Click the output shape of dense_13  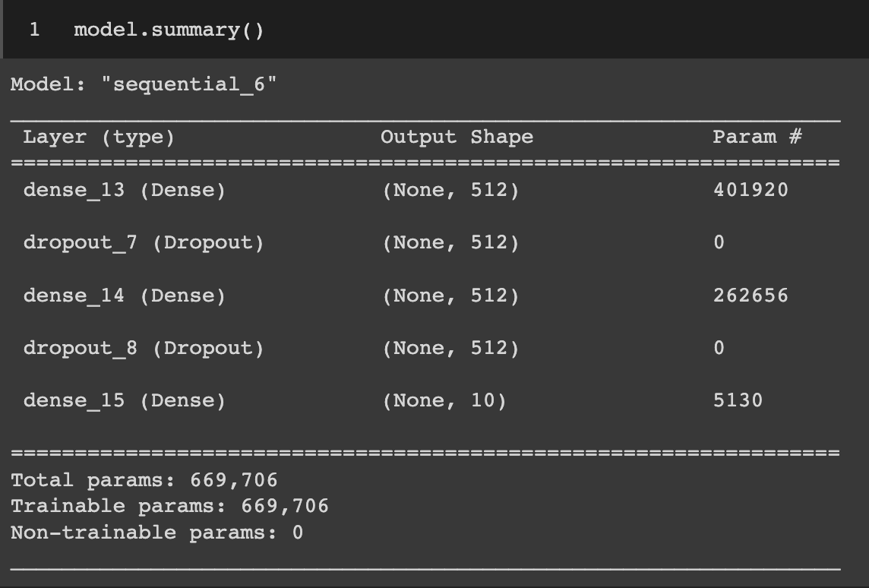click(x=450, y=190)
